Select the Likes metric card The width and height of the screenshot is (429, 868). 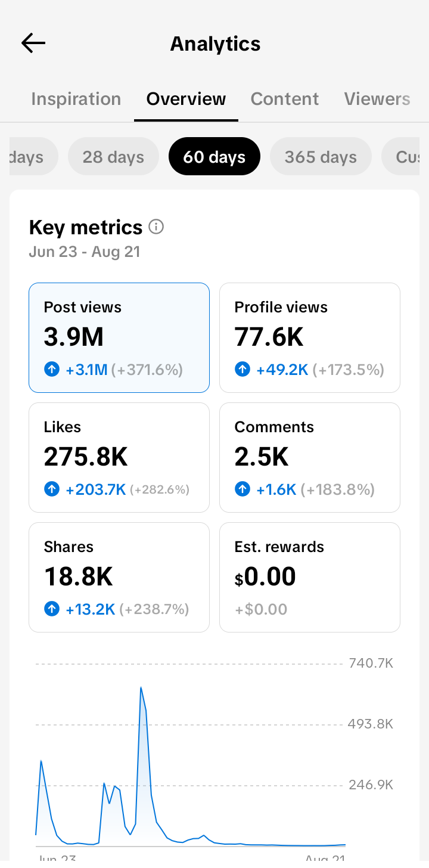(x=119, y=457)
